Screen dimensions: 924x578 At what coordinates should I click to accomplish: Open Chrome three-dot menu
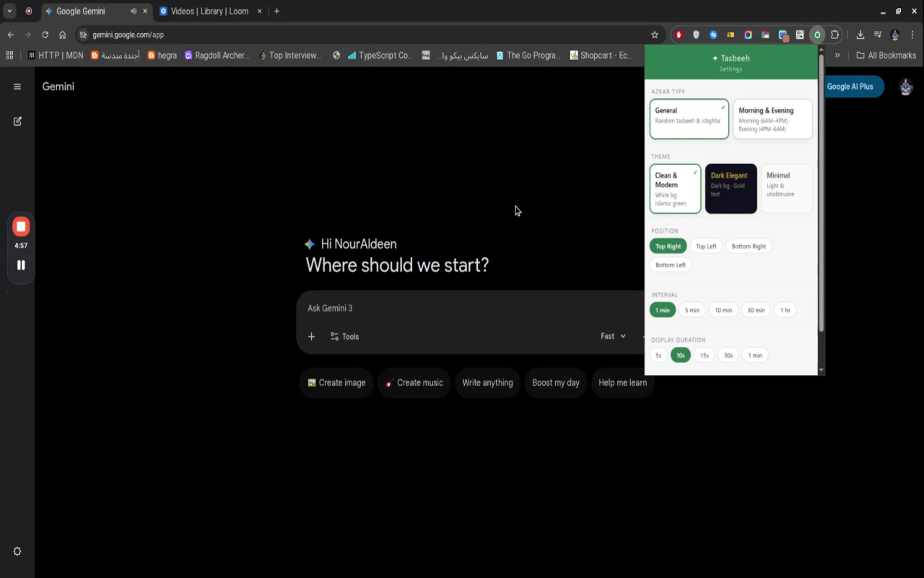(912, 35)
